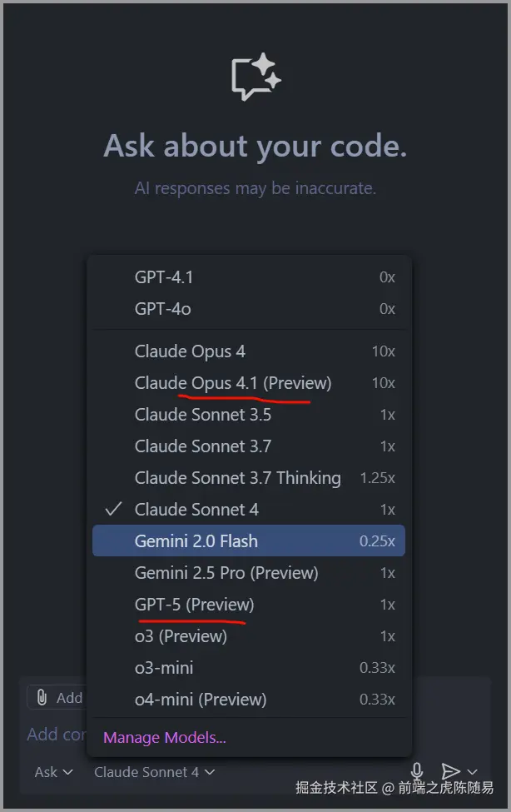Viewport: 511px width, 812px height.
Task: Select Claude Opus 4 model
Action: point(190,351)
